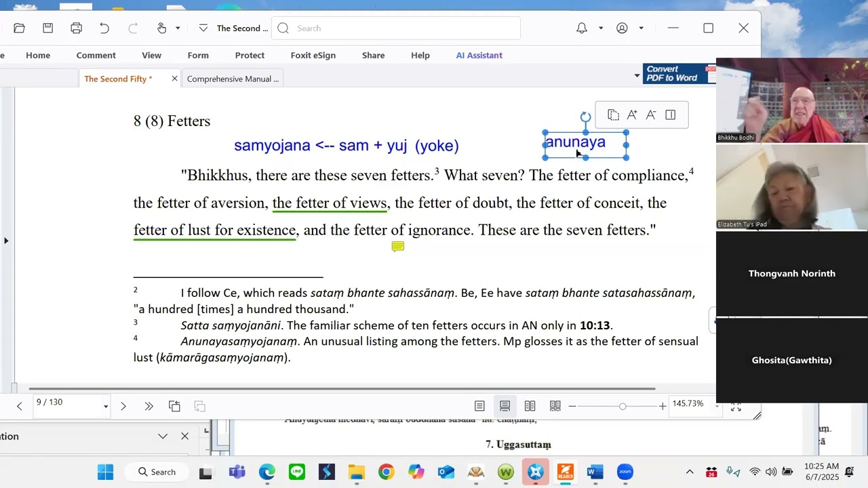Open the page number dropdown
The width and height of the screenshot is (868, 488).
(105, 407)
